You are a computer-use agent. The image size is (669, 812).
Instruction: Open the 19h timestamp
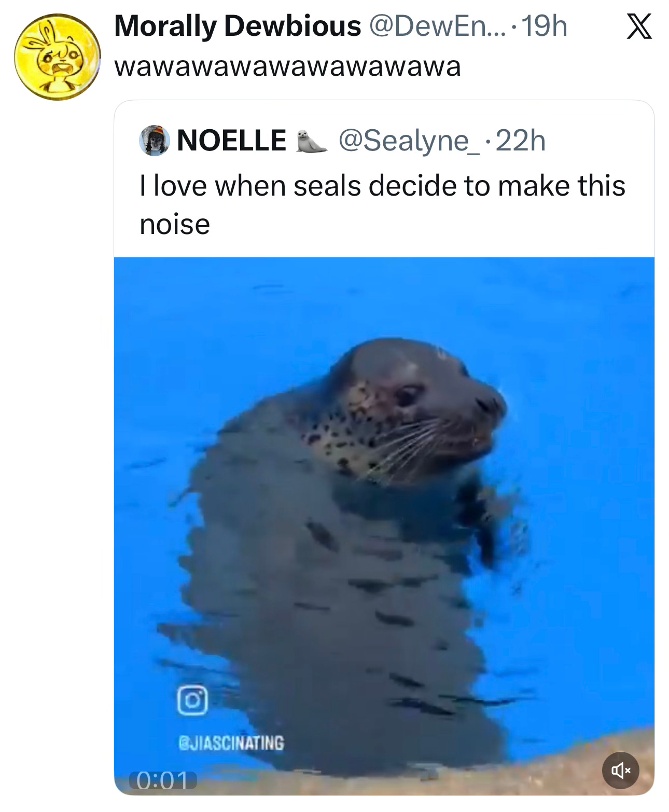coord(544,26)
